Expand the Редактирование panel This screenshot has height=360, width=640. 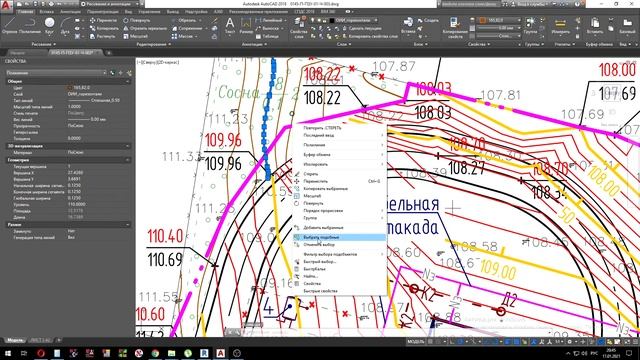pyautogui.click(x=153, y=44)
